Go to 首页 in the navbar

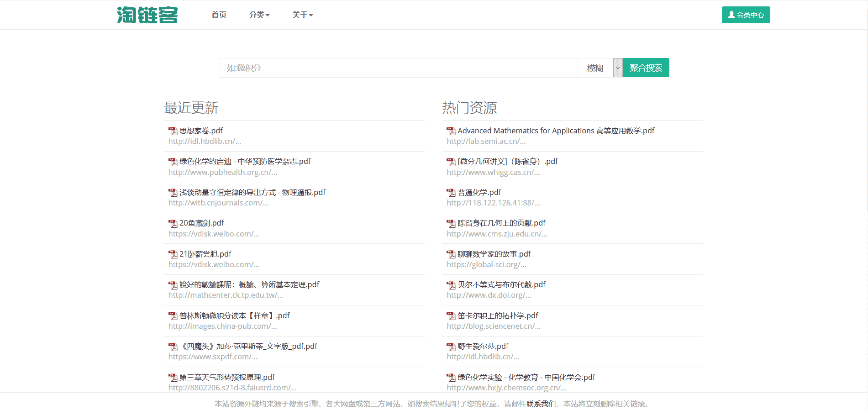point(219,15)
